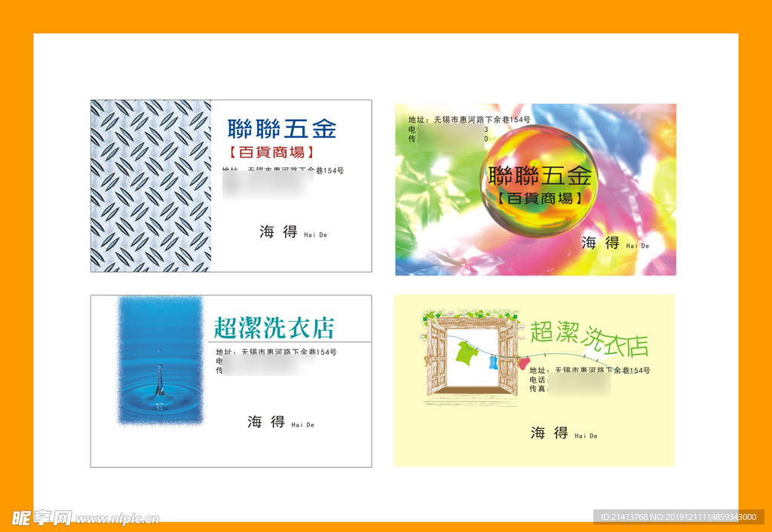
Task: Select the 海得 name on the hardware card
Action: [279, 232]
